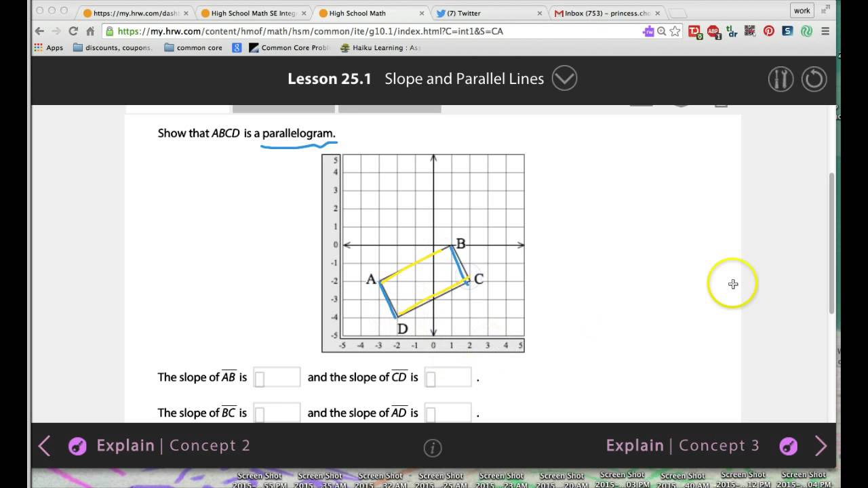Click the slope of AB input box
The height and width of the screenshot is (488, 868).
pyautogui.click(x=277, y=378)
